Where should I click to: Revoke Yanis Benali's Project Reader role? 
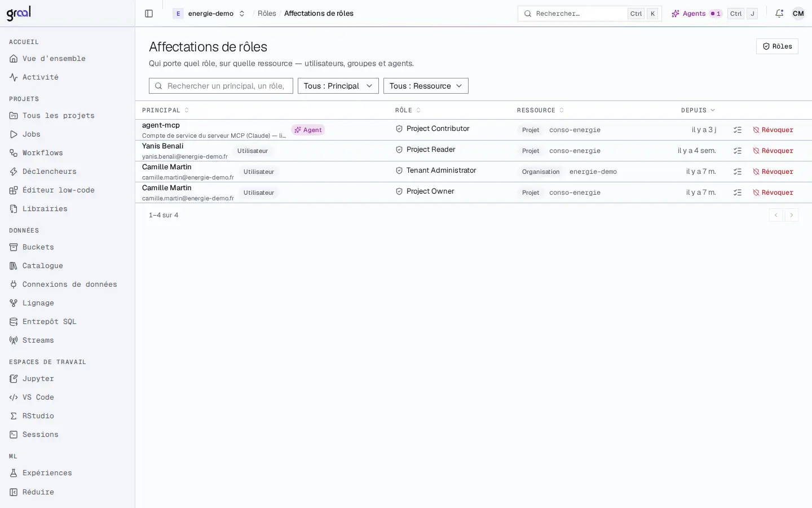773,151
